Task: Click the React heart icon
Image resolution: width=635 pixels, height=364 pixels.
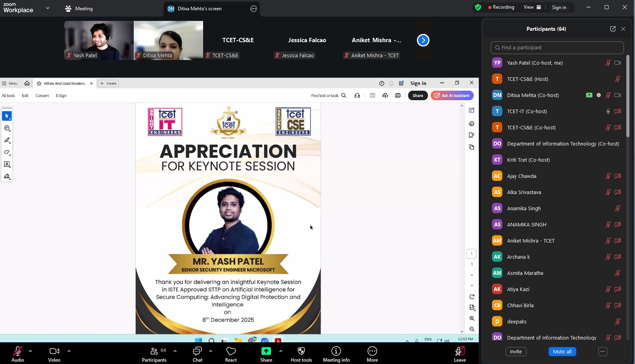Action: pyautogui.click(x=231, y=351)
